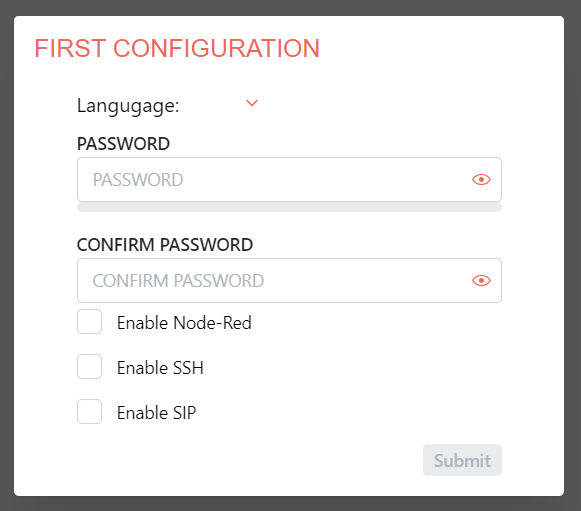Click the Language: label
The height and width of the screenshot is (511, 581).
pyautogui.click(x=128, y=106)
